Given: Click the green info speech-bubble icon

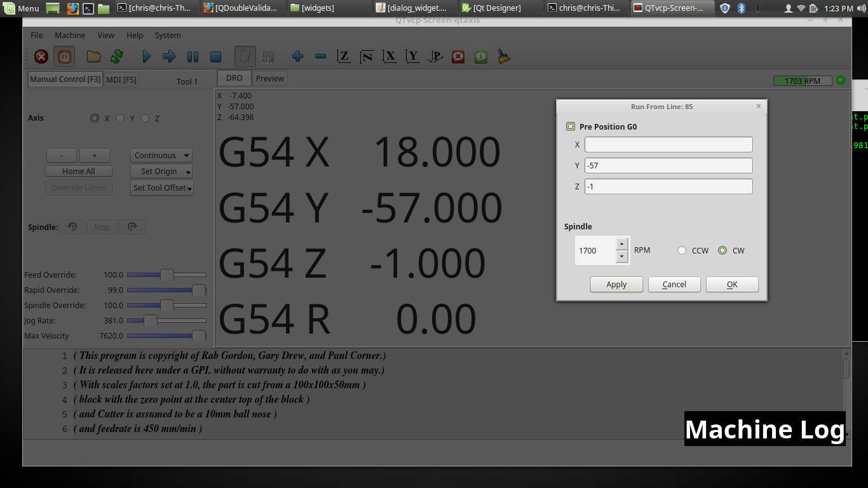Looking at the screenshot, I should click(481, 57).
